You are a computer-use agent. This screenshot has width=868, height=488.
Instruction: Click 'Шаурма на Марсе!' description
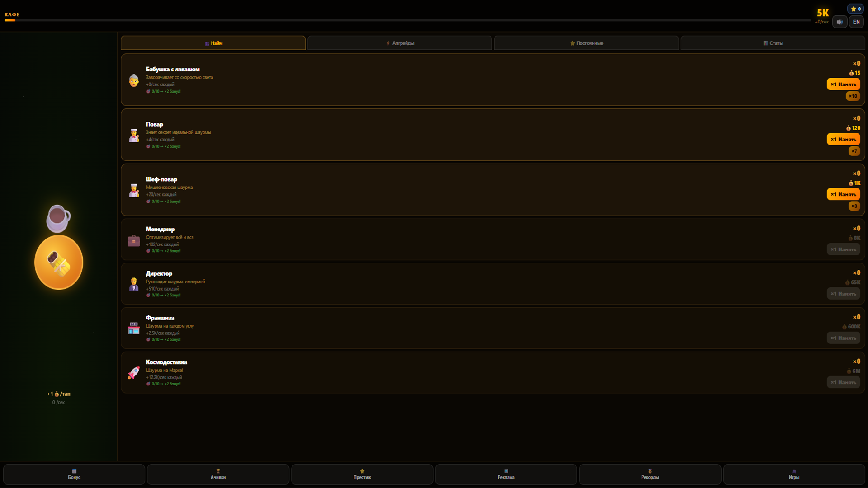(x=165, y=370)
